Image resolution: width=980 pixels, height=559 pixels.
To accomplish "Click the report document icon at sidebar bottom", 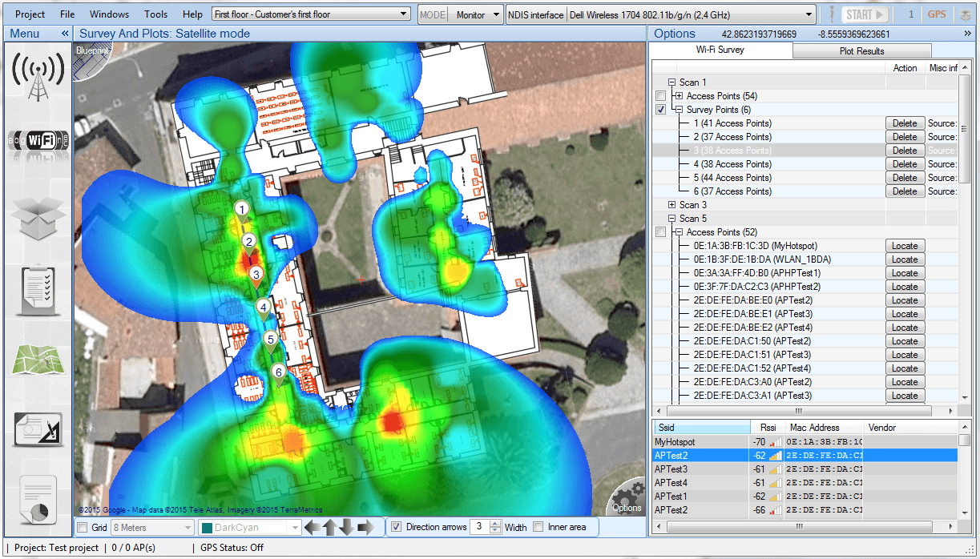I will [x=38, y=494].
